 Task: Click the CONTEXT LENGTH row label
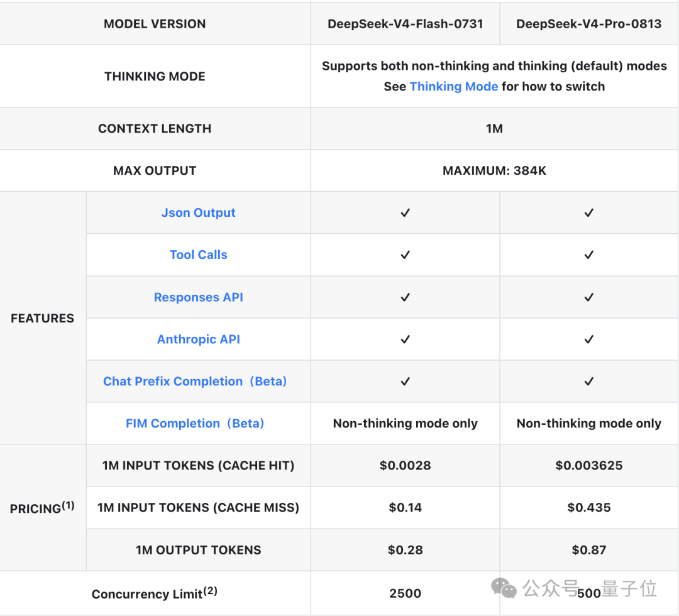(155, 129)
